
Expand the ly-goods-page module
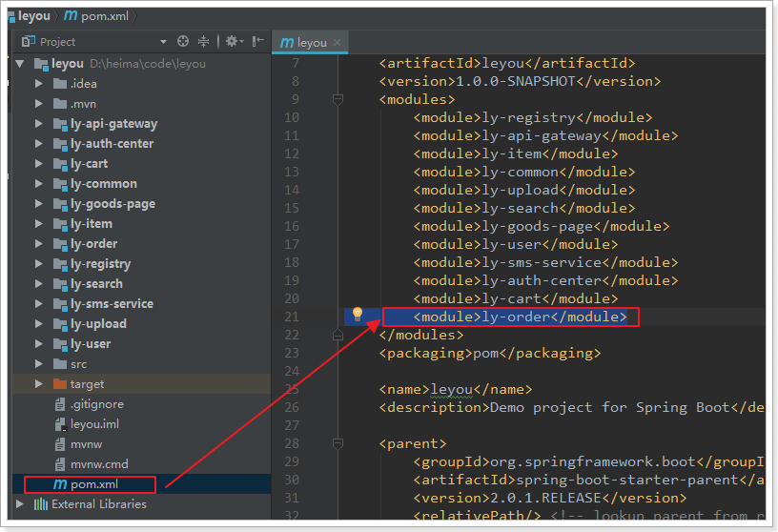click(38, 203)
